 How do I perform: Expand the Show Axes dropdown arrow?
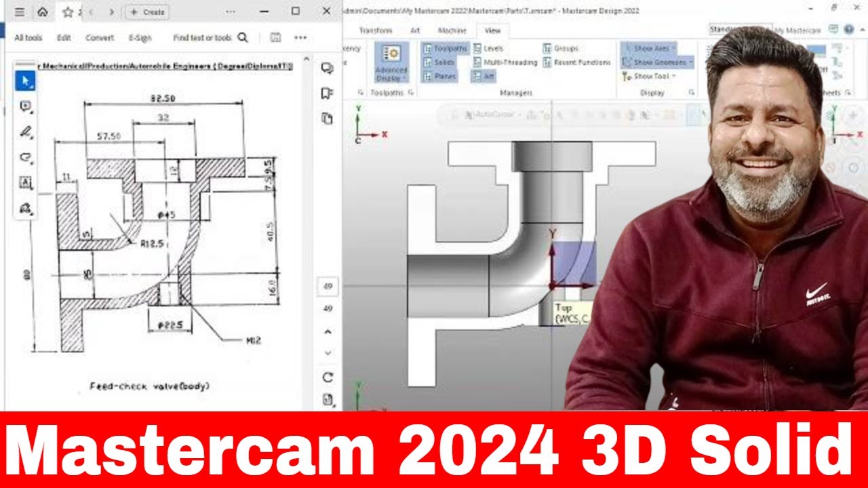[x=673, y=49]
